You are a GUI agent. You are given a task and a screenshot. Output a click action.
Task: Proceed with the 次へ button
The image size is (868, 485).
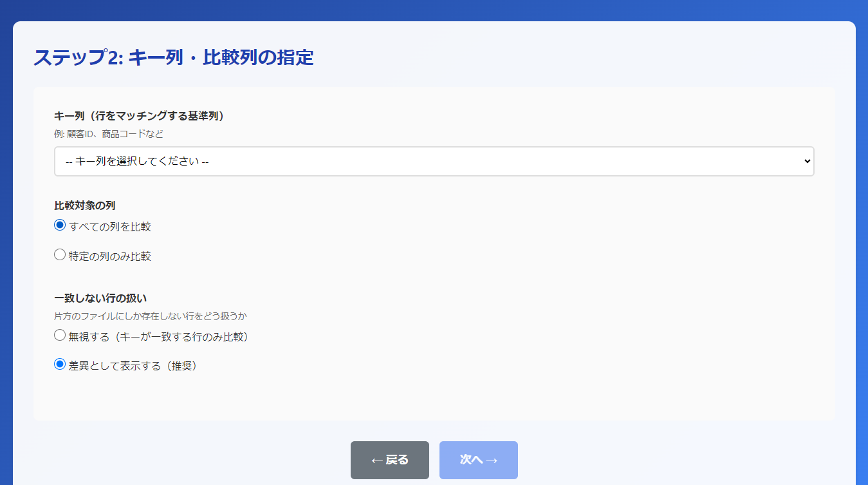(x=478, y=460)
